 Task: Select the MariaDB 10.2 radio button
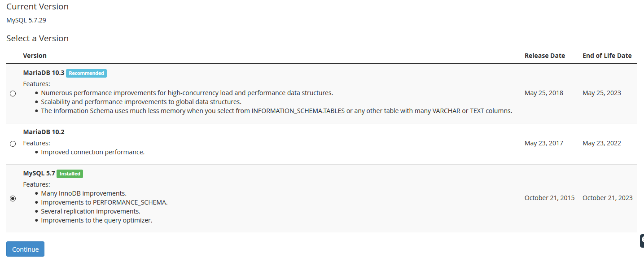point(13,144)
